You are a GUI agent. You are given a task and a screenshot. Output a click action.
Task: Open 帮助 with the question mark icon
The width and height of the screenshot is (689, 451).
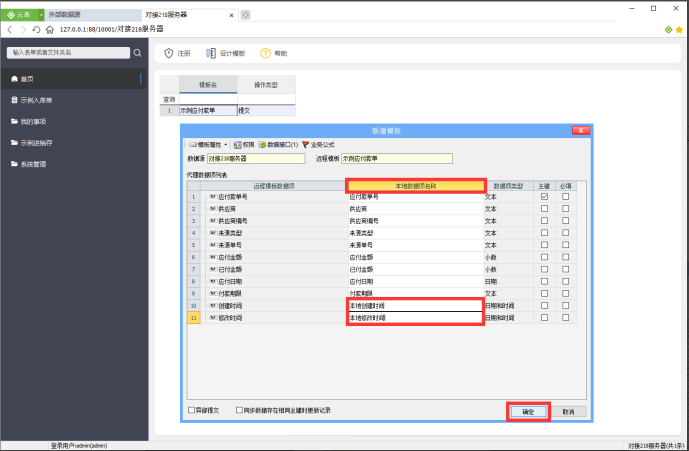pos(274,53)
